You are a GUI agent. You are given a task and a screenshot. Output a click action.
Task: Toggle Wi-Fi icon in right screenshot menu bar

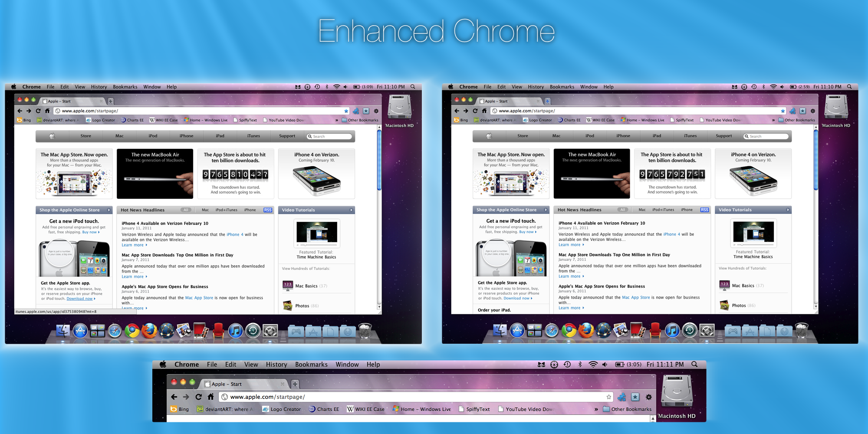773,87
